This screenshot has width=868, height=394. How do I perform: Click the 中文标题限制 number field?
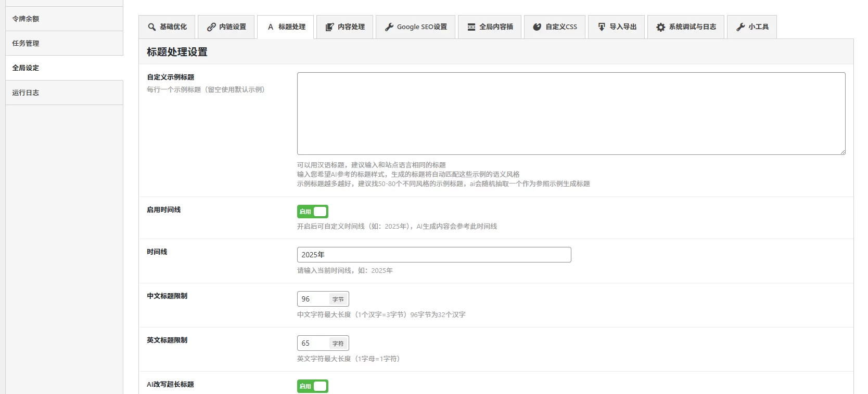click(x=313, y=299)
